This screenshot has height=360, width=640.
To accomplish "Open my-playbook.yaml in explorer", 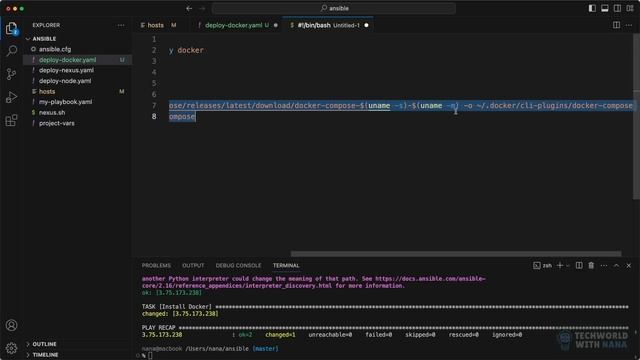I will pos(65,102).
